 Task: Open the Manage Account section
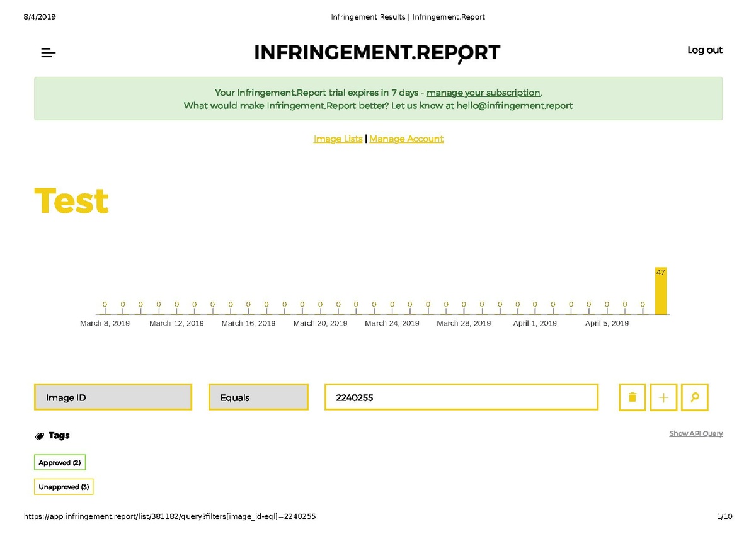click(x=406, y=139)
